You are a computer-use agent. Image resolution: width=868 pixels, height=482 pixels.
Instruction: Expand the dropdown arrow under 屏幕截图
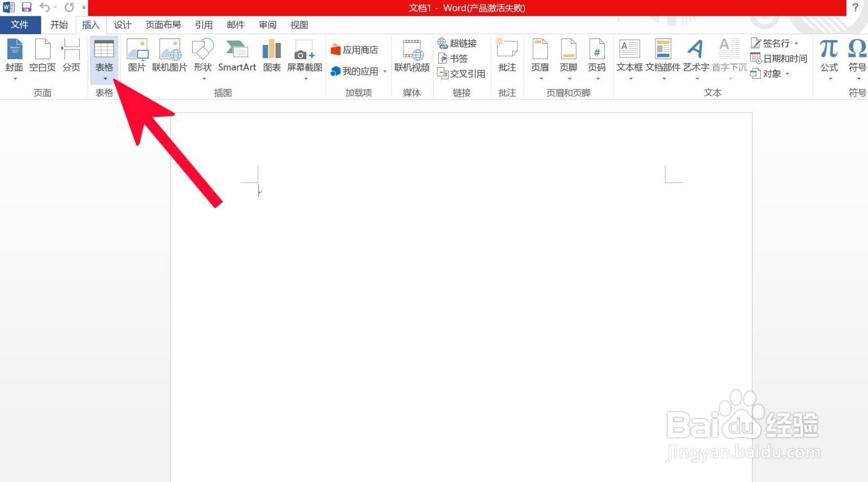coord(306,79)
